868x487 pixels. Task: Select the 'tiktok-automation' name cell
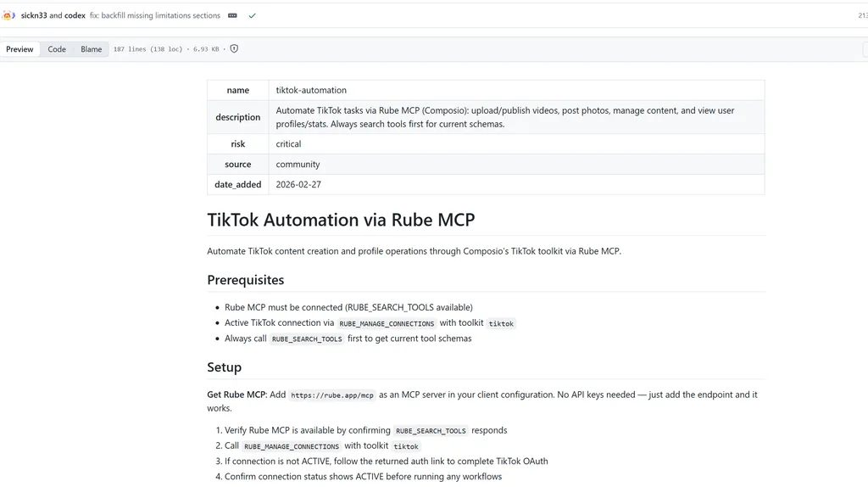click(x=516, y=90)
